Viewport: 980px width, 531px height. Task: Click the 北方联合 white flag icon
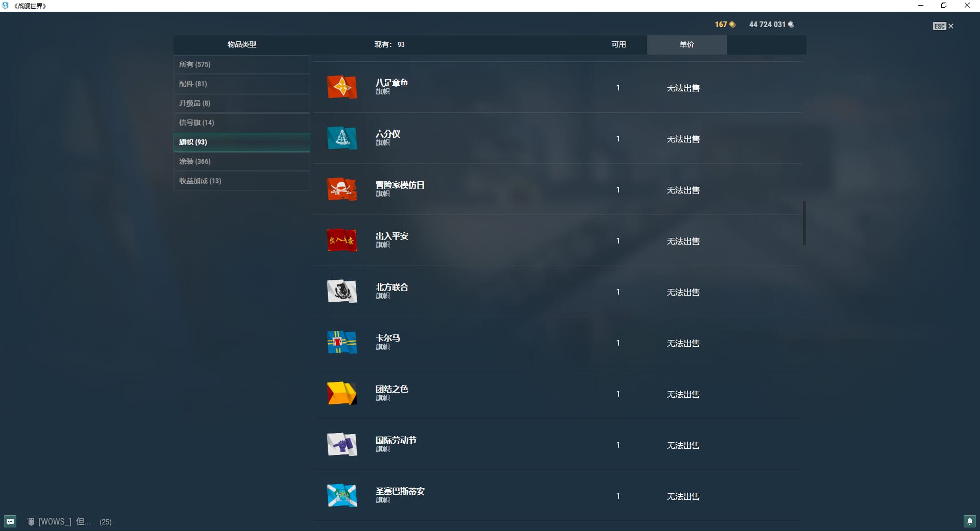[x=341, y=292]
